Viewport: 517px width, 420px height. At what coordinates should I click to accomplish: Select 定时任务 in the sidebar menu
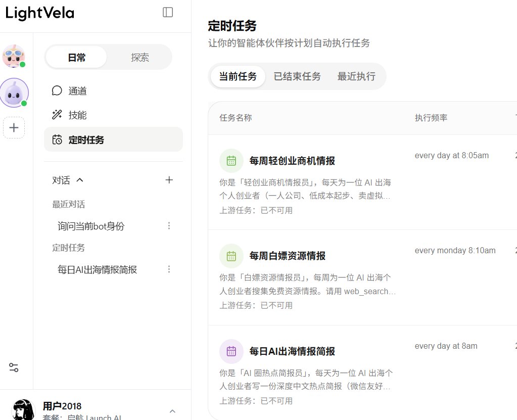click(x=113, y=139)
